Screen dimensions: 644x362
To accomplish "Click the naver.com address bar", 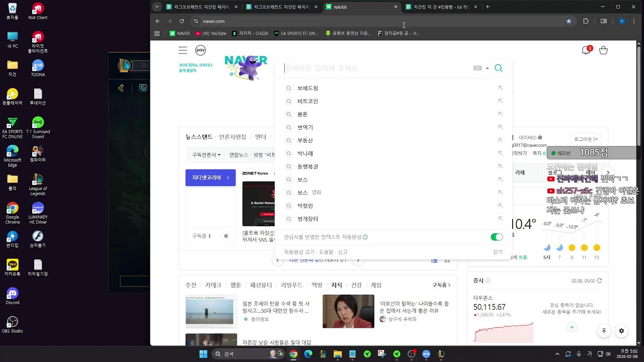I will (377, 21).
